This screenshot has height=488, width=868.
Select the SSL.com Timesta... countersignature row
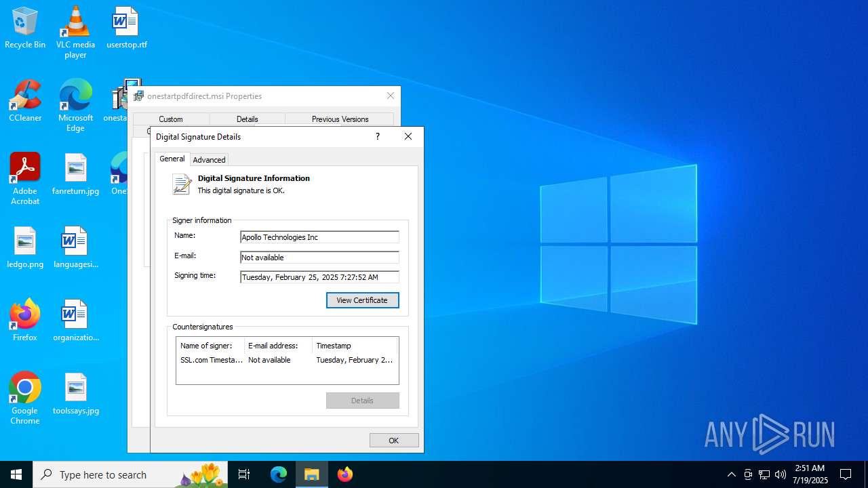287,360
